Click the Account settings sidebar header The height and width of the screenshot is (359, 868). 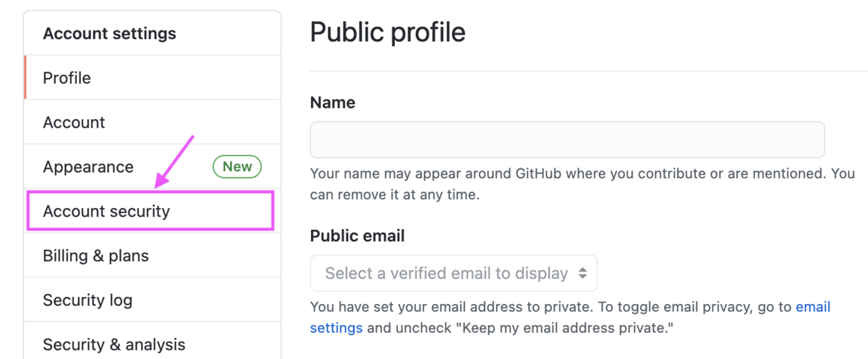coord(109,33)
